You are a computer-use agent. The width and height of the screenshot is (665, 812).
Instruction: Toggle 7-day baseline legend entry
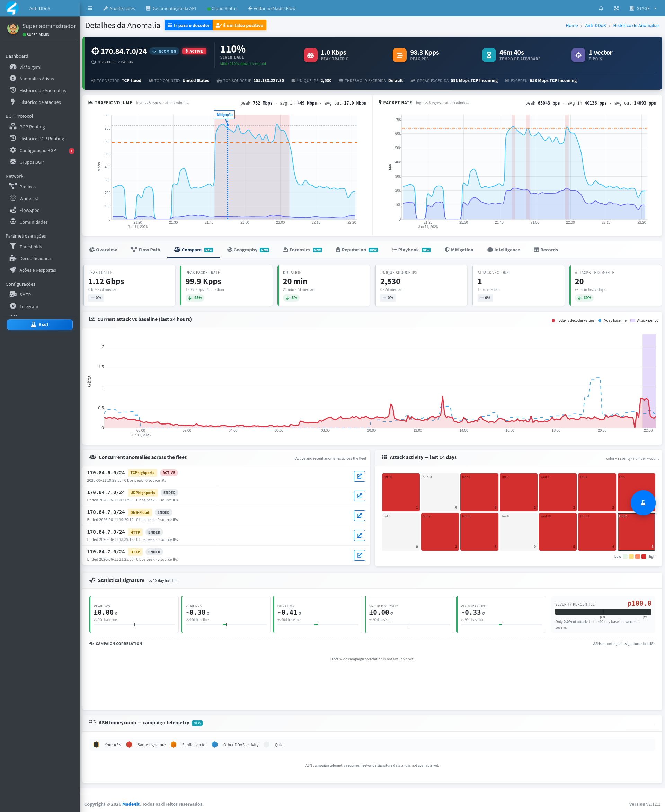pyautogui.click(x=612, y=321)
